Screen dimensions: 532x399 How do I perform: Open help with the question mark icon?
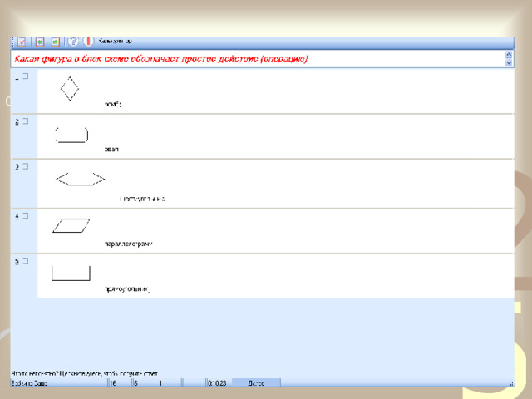click(73, 42)
